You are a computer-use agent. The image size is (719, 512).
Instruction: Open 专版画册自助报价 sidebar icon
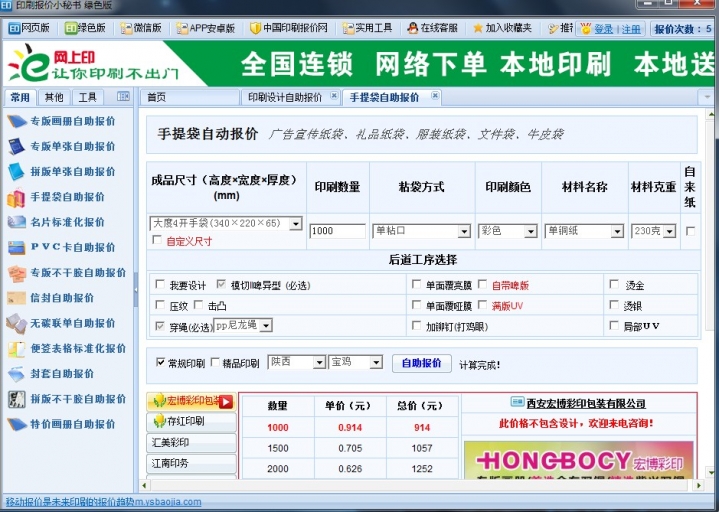17,121
